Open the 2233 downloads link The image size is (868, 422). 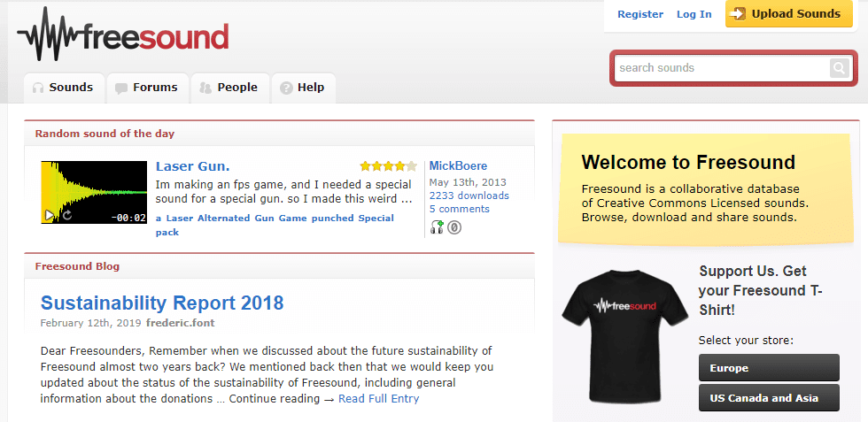(469, 196)
